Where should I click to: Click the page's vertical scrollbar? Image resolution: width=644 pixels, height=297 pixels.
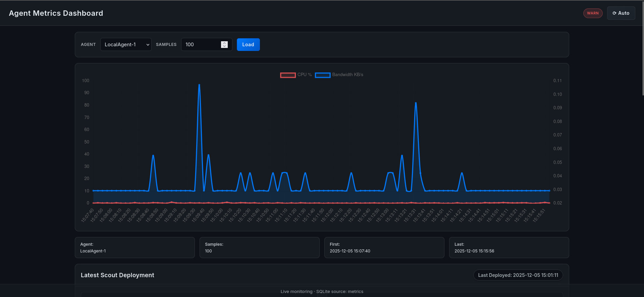642,50
